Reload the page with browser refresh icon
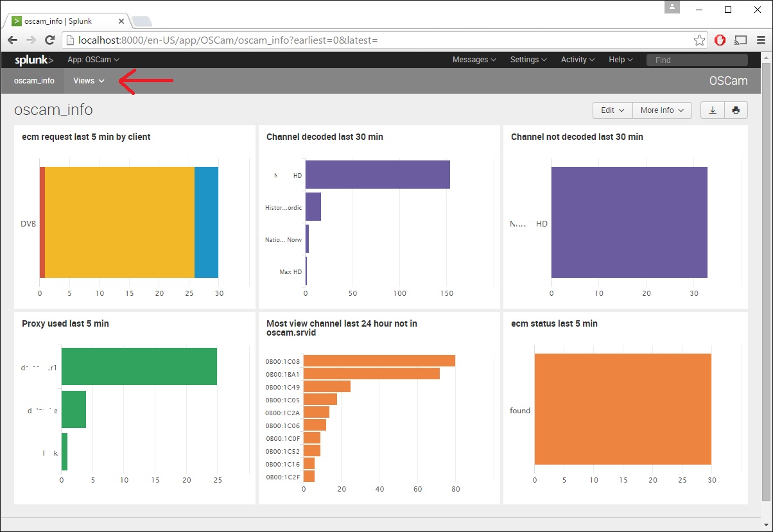The height and width of the screenshot is (532, 773). [x=49, y=40]
